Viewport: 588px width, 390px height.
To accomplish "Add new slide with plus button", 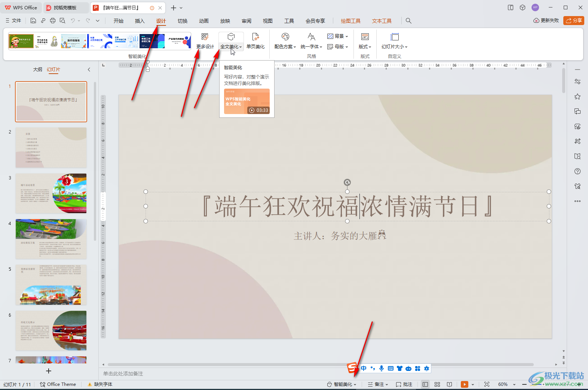I will [x=49, y=371].
